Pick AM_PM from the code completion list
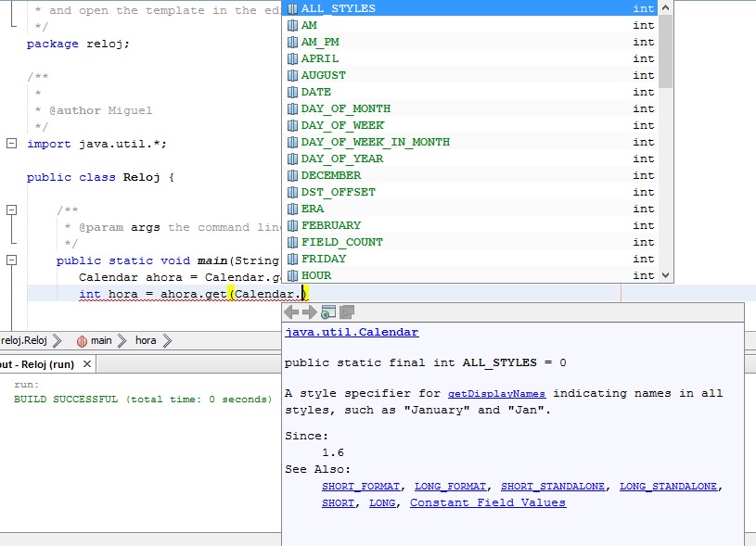 pos(320,42)
